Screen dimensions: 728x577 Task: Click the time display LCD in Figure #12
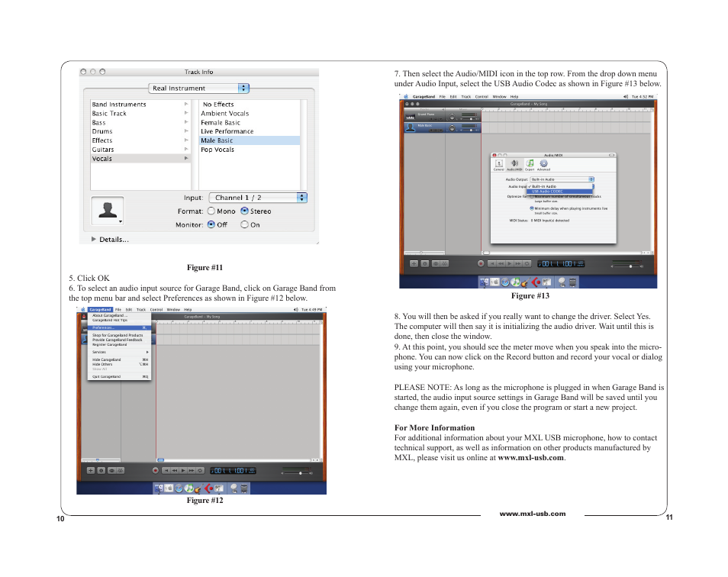pyautogui.click(x=233, y=470)
